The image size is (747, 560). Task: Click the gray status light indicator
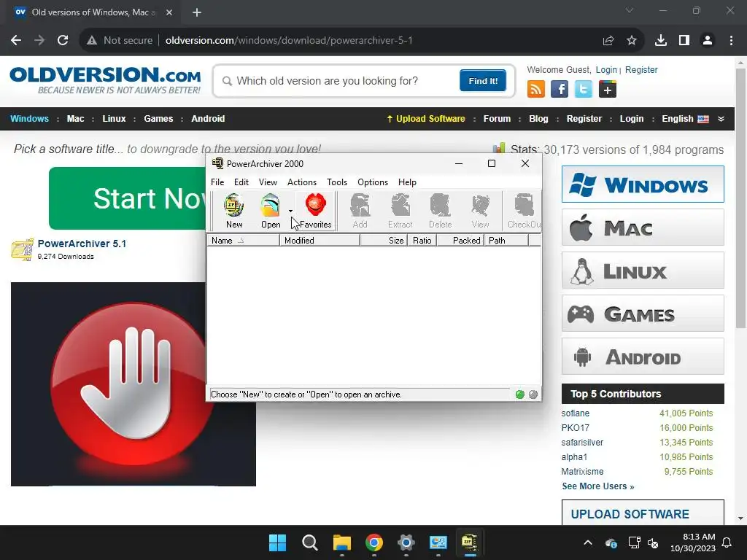pos(533,394)
